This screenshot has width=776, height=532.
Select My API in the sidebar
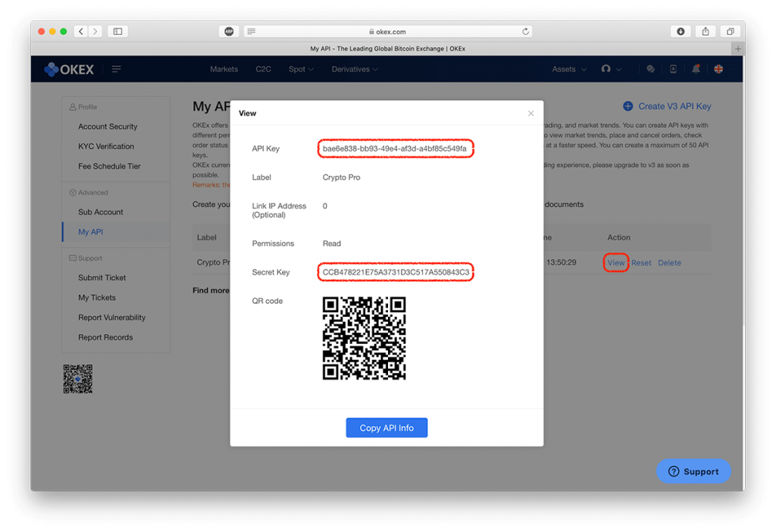pos(91,232)
